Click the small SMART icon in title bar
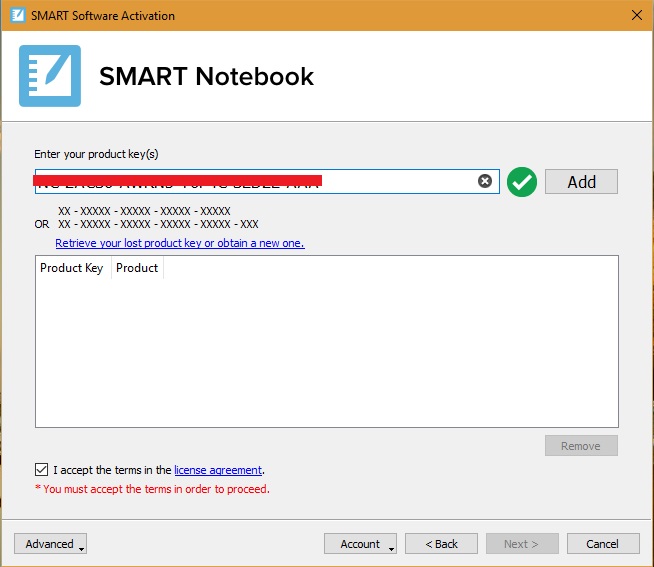654x567 pixels. point(18,15)
